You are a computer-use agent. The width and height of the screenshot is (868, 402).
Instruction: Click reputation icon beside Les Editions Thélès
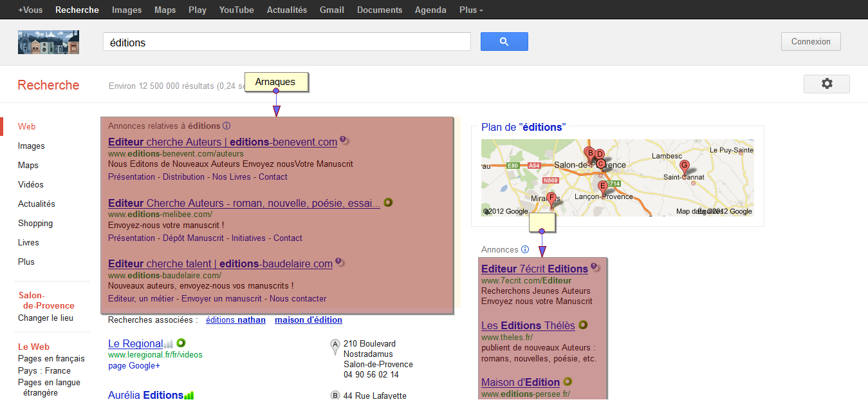[x=583, y=325]
